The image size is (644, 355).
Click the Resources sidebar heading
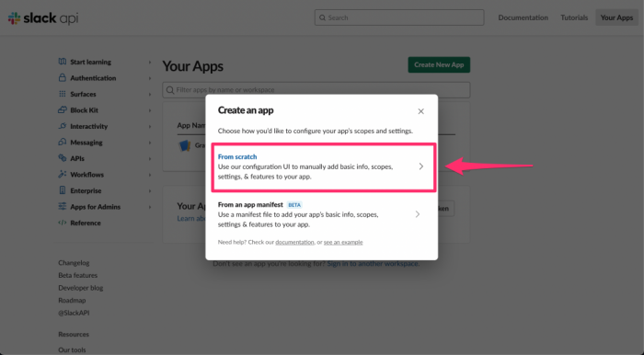click(x=74, y=335)
